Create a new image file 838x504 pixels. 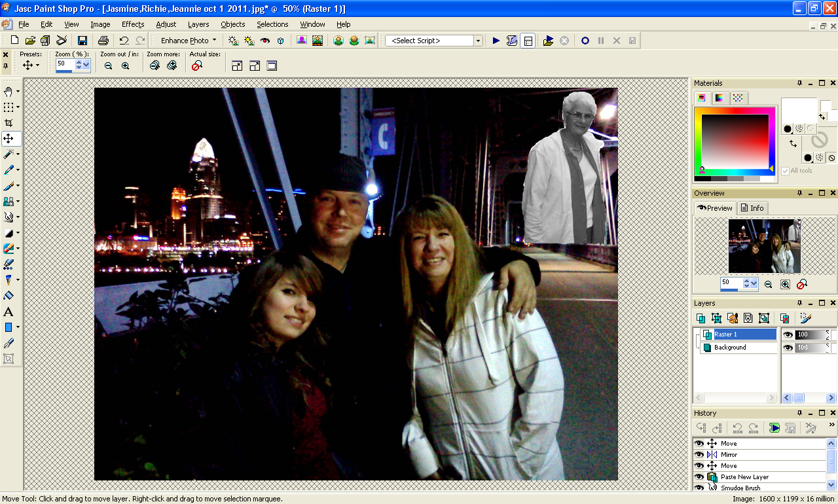(x=14, y=41)
